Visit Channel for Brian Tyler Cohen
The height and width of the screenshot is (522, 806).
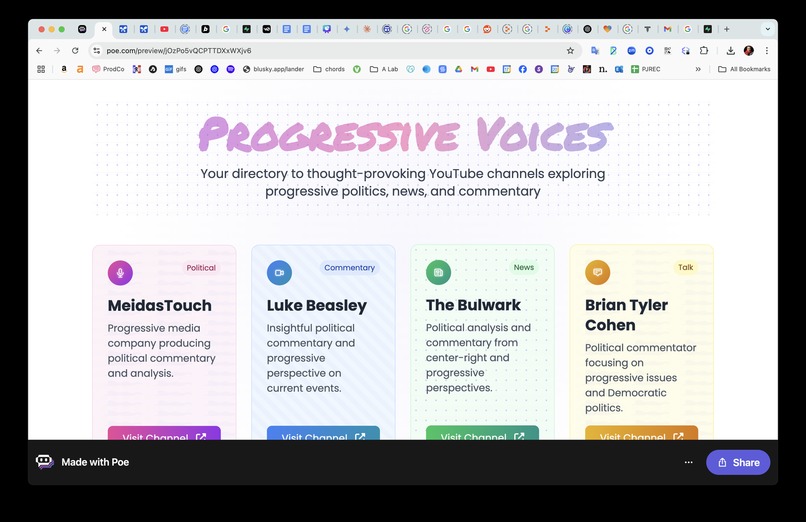pyautogui.click(x=641, y=433)
